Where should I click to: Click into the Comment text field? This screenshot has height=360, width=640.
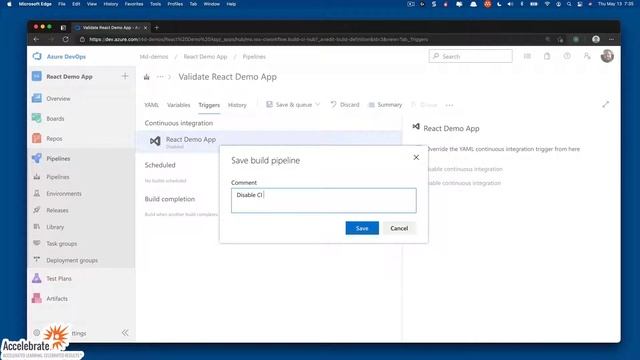[324, 200]
